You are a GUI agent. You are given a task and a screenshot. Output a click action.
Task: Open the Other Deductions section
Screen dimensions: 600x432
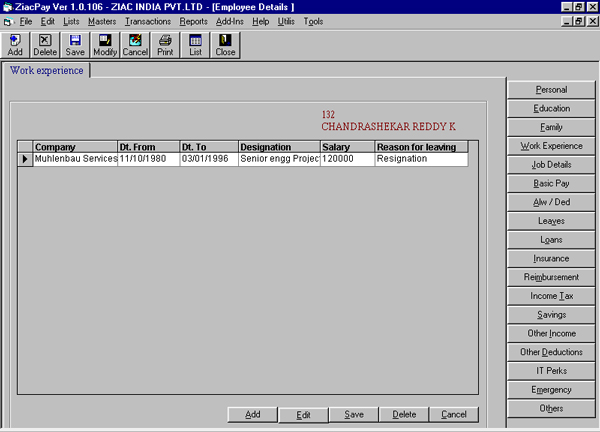click(551, 352)
